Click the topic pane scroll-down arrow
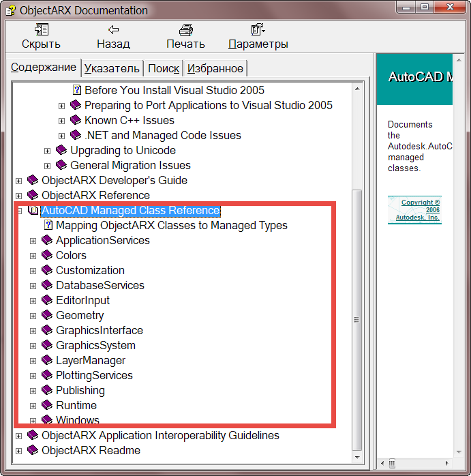 459,452
